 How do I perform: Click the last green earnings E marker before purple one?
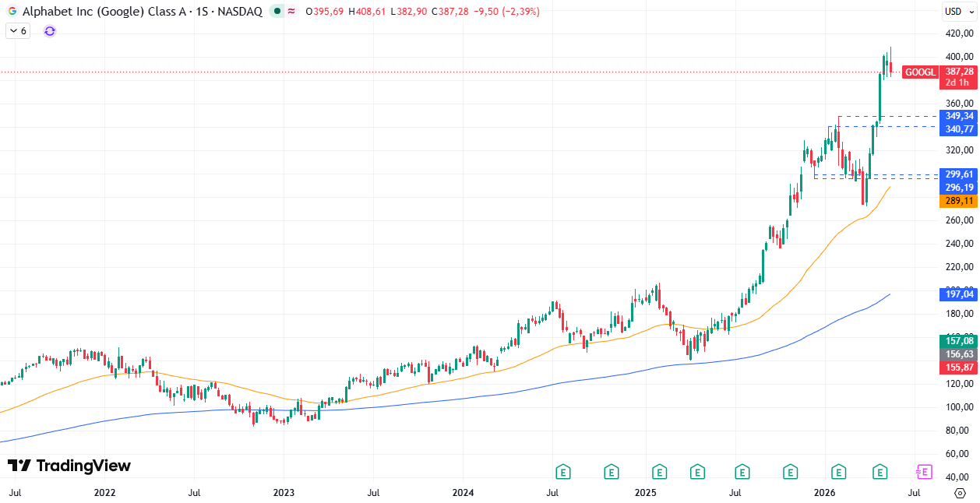pos(880,472)
